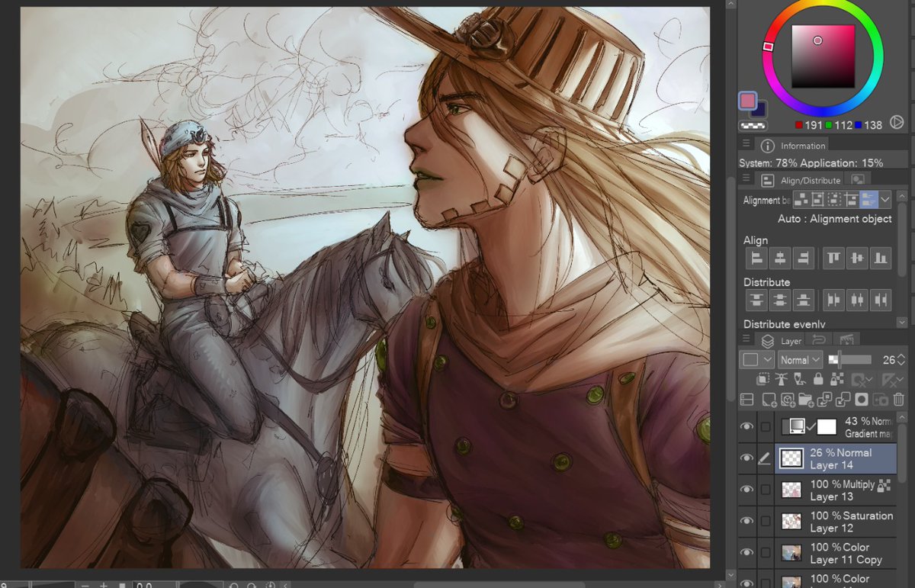
Task: Switch to the Align/Distribute tab
Action: coord(801,180)
